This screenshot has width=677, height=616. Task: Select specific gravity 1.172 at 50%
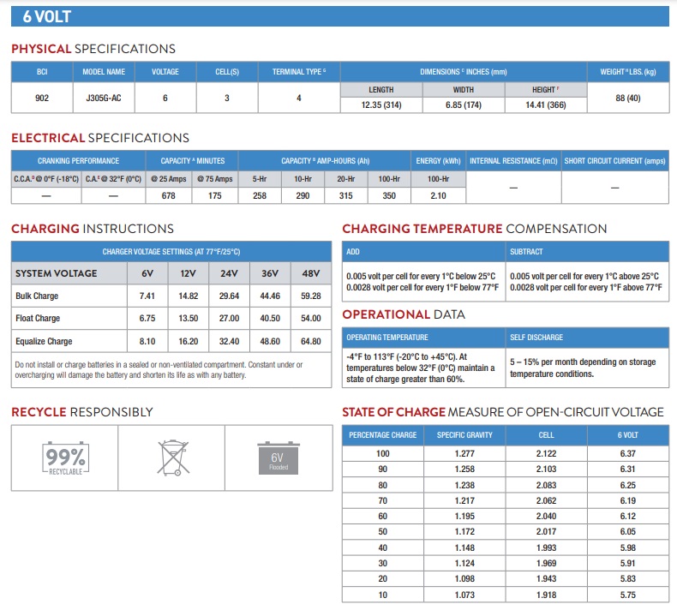click(464, 531)
